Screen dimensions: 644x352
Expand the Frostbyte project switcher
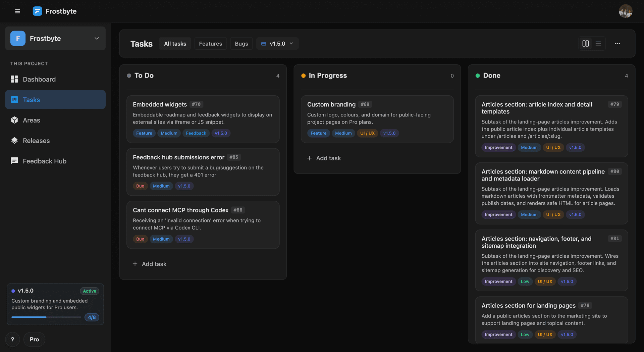coord(55,39)
